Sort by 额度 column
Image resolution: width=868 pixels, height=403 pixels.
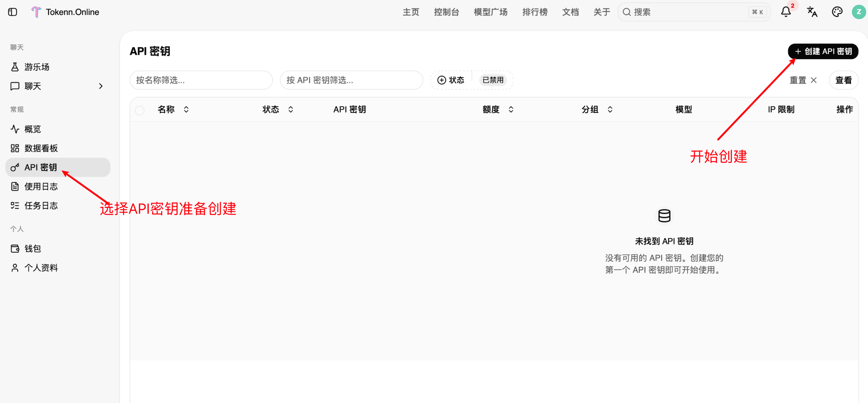(x=498, y=109)
